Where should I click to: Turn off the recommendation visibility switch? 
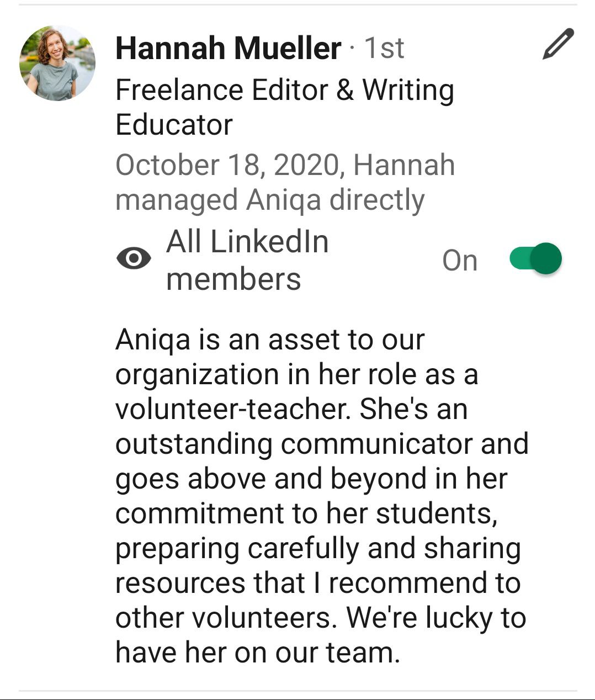tap(535, 258)
